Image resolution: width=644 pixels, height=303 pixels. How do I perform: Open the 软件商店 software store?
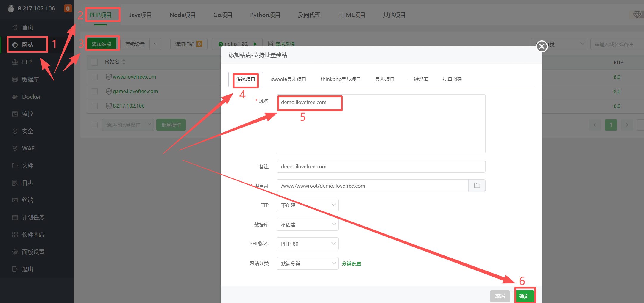[34, 235]
